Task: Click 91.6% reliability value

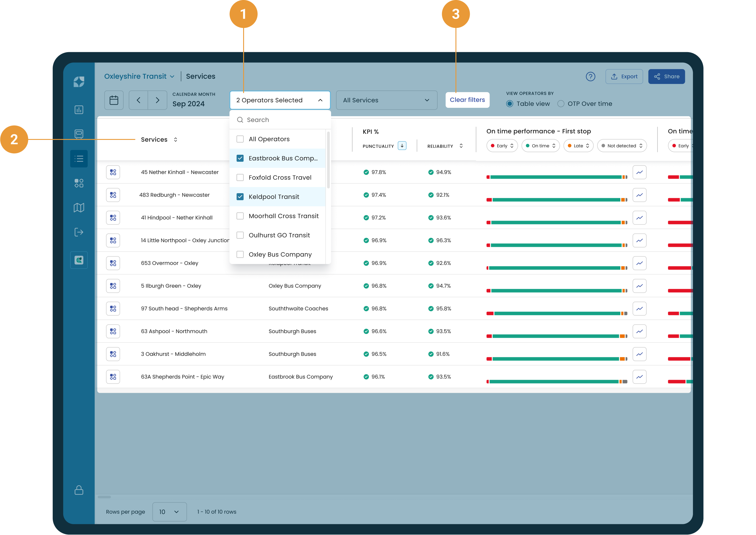Action: click(443, 354)
